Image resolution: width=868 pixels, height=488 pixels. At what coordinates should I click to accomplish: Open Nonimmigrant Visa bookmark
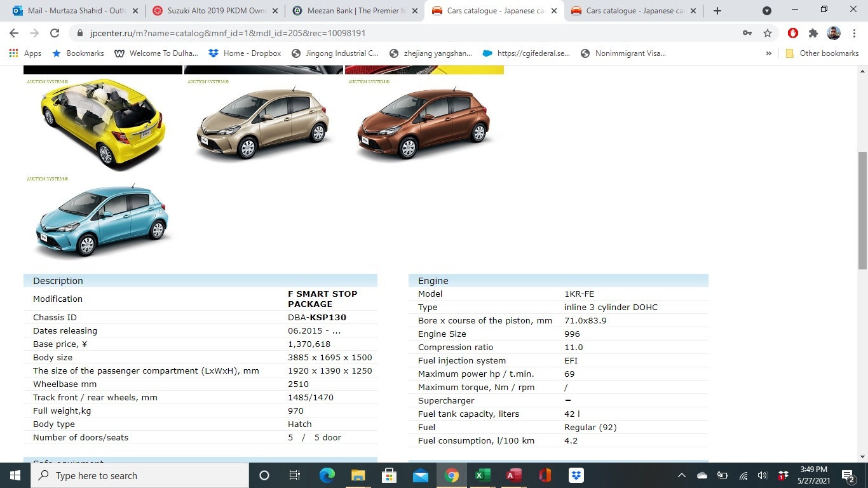click(623, 53)
